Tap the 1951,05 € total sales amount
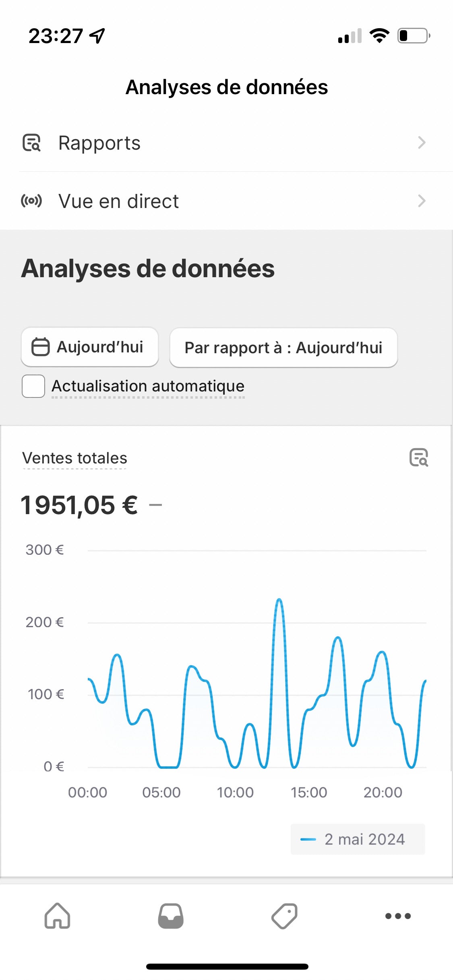 click(x=79, y=505)
